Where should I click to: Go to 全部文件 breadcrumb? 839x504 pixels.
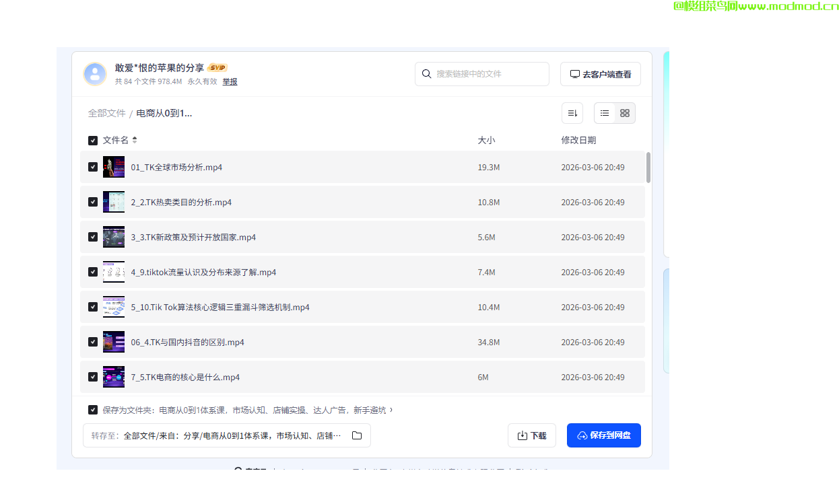click(x=106, y=113)
